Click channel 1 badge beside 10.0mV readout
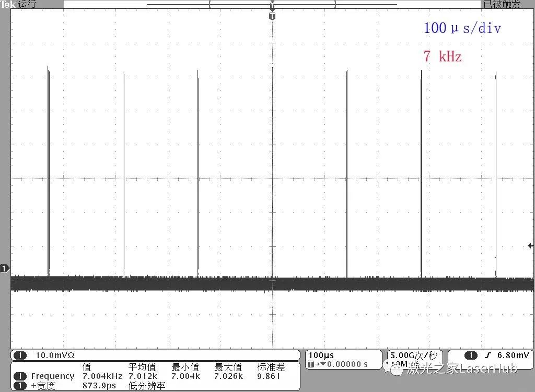This screenshot has height=392, width=535. click(x=20, y=355)
